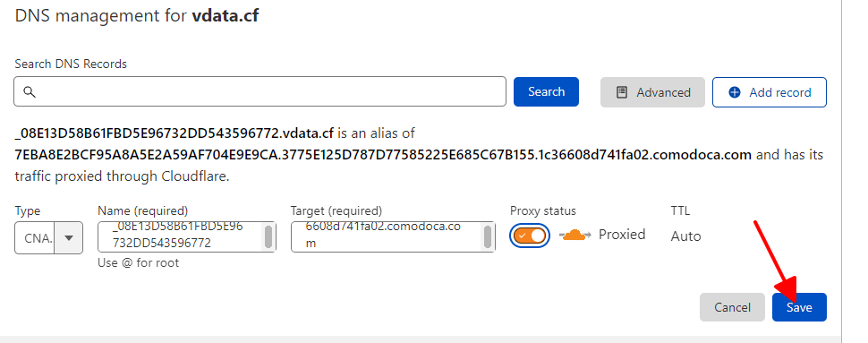Click the Search DNS Records label
This screenshot has height=343, width=868.
pos(71,64)
